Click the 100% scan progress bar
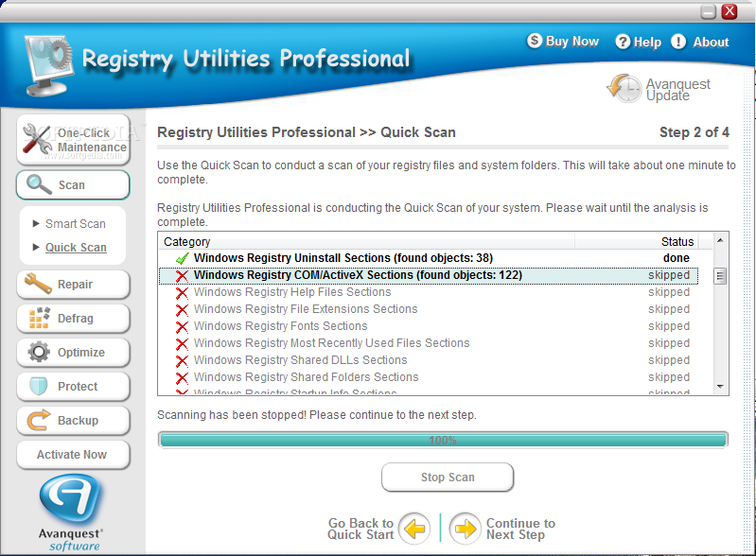 click(x=443, y=440)
